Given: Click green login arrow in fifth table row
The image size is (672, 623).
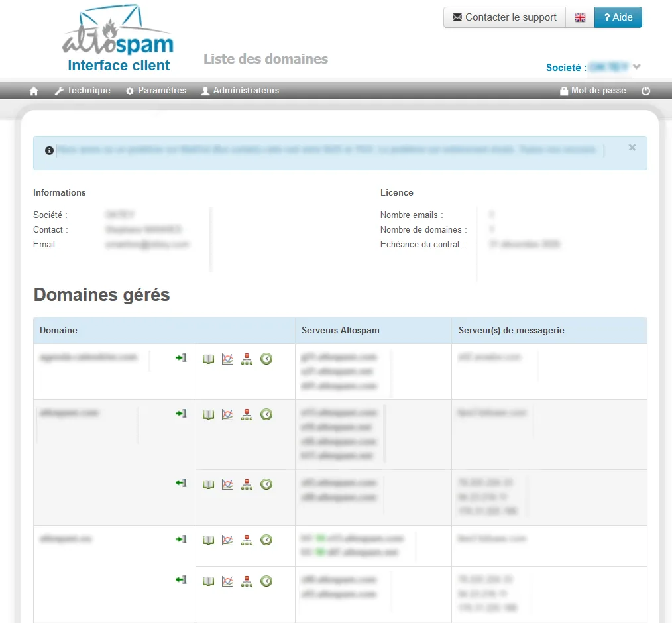Looking at the screenshot, I should pos(181,580).
